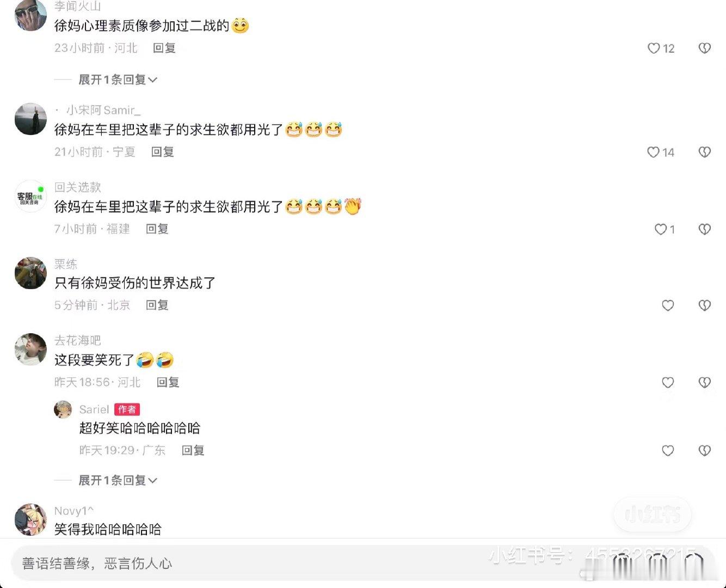This screenshot has width=726, height=588.
Task: Reply to 栗练's comment
Action: (157, 305)
